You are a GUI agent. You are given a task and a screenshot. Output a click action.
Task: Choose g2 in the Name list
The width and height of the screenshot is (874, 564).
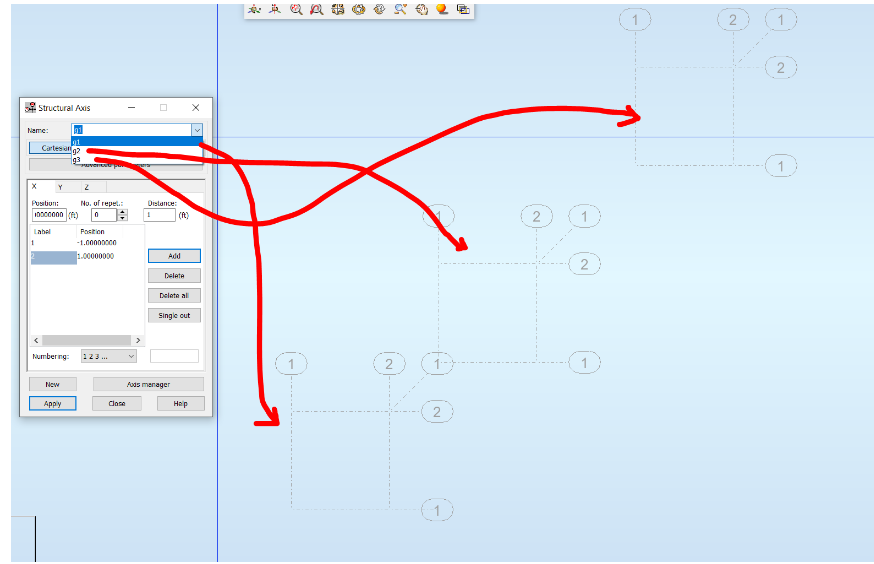point(137,150)
